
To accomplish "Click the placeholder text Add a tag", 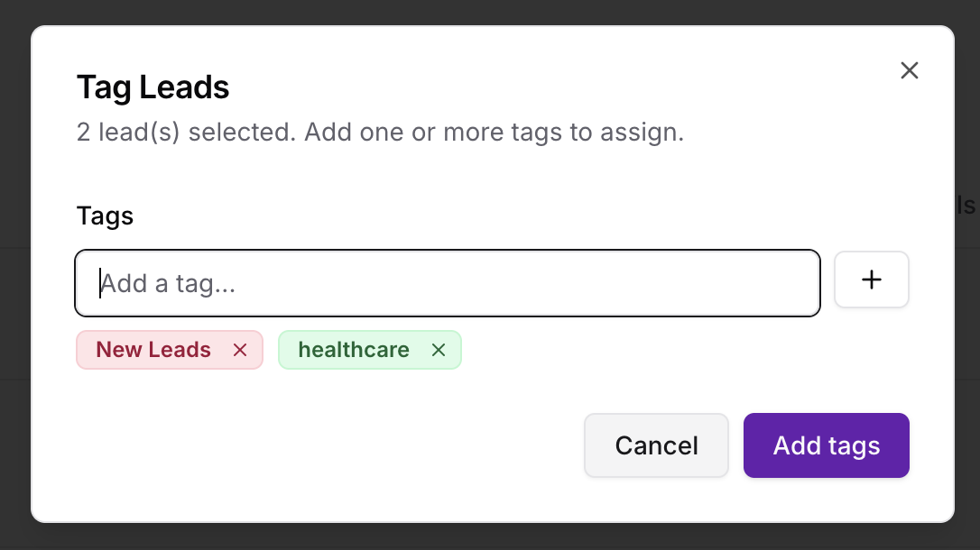I will pyautogui.click(x=167, y=282).
